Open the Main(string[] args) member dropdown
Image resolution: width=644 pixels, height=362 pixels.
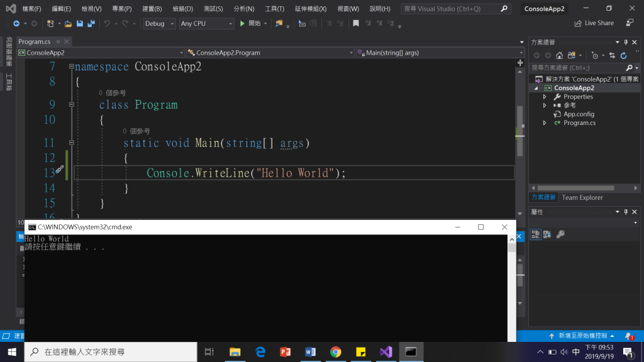[x=440, y=53]
